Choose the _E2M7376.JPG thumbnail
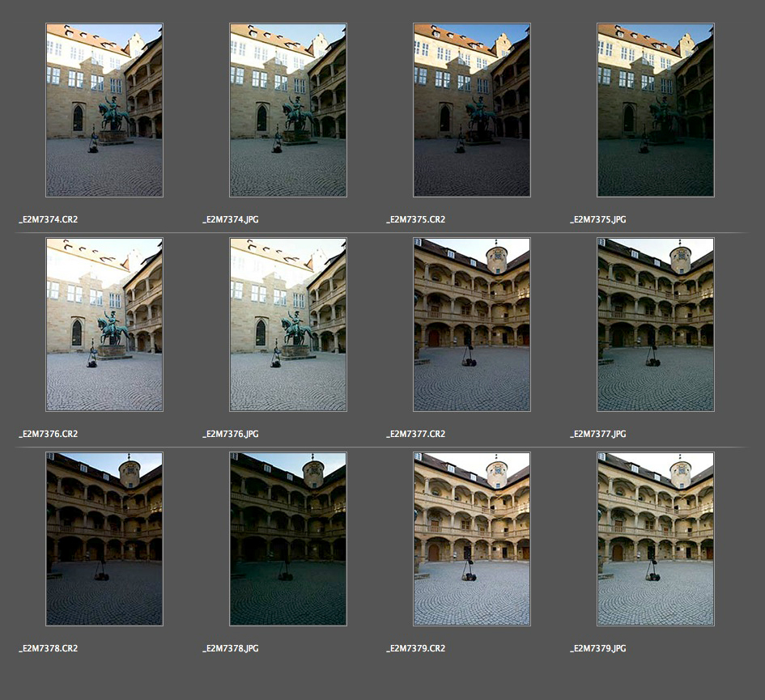 (x=288, y=325)
